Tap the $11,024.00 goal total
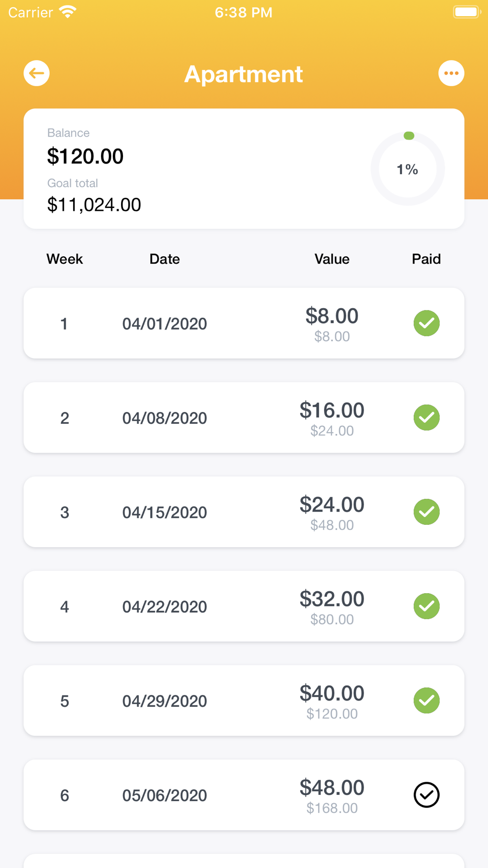 tap(94, 205)
